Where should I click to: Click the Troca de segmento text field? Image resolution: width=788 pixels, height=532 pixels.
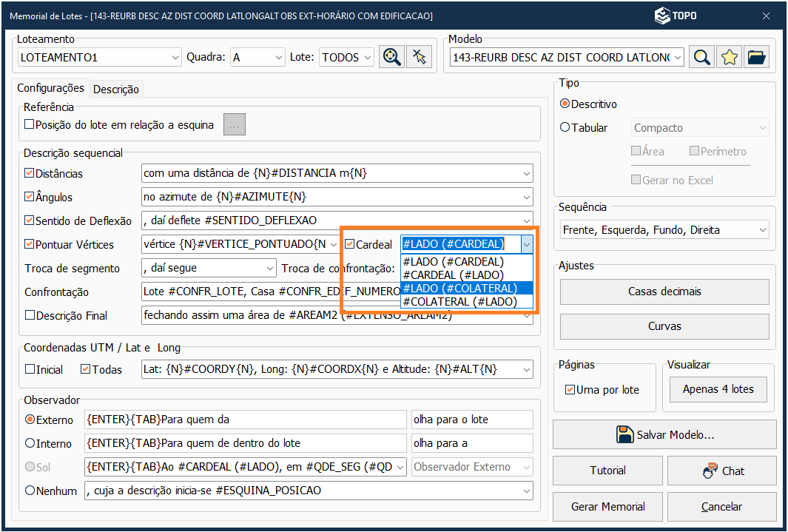(x=207, y=268)
